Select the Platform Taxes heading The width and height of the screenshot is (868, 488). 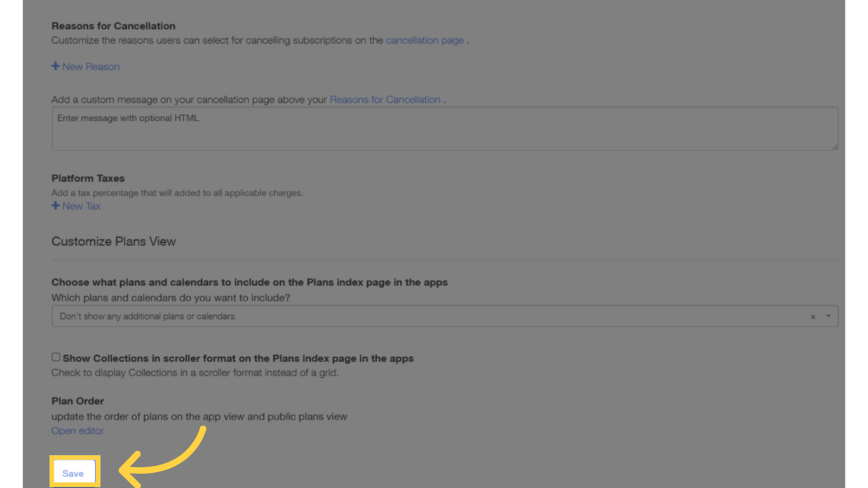(88, 179)
